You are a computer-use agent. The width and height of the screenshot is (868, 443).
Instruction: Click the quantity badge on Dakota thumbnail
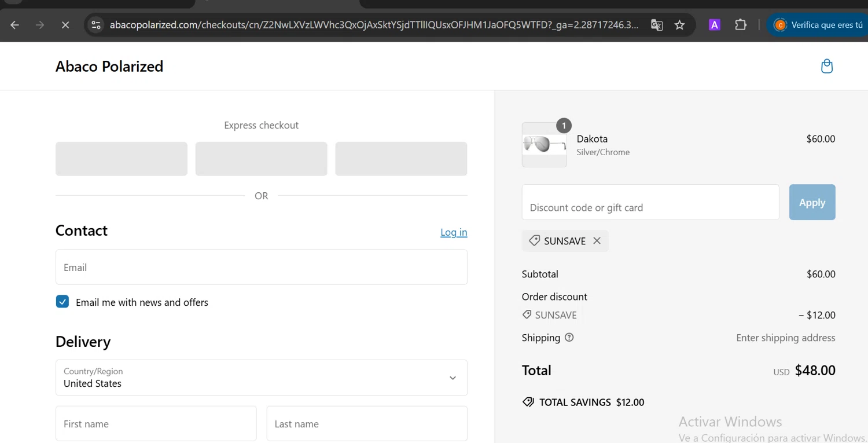click(x=564, y=125)
